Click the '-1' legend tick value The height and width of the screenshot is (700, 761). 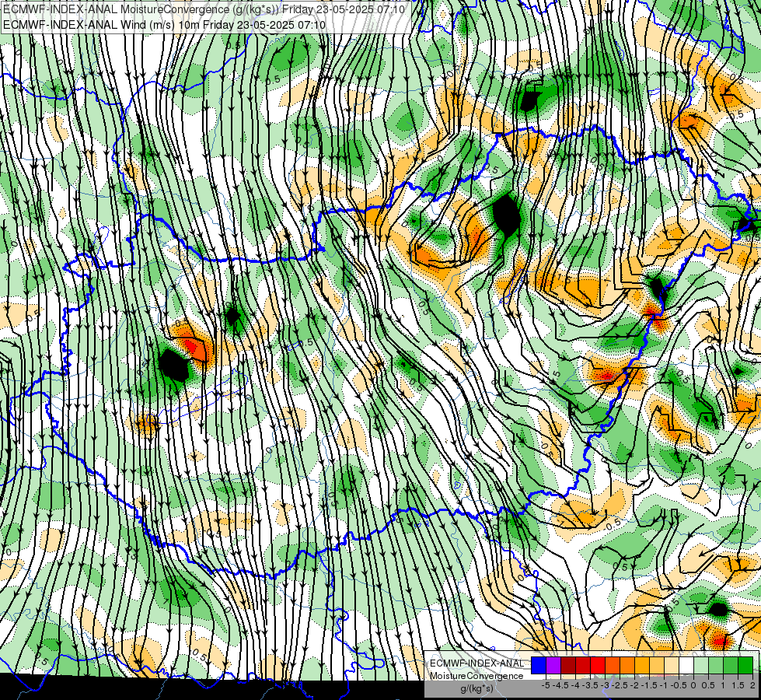tap(664, 685)
